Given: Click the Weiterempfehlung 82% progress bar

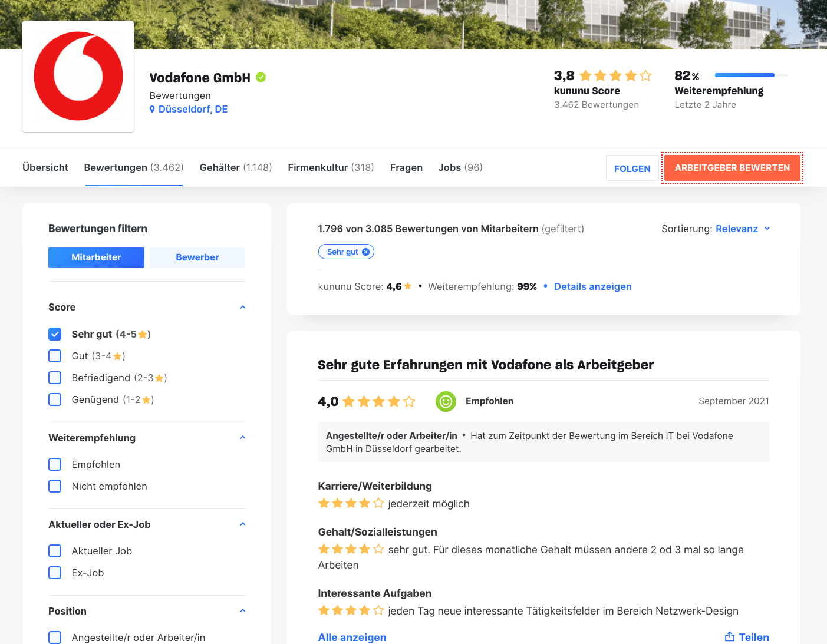Looking at the screenshot, I should pyautogui.click(x=750, y=75).
